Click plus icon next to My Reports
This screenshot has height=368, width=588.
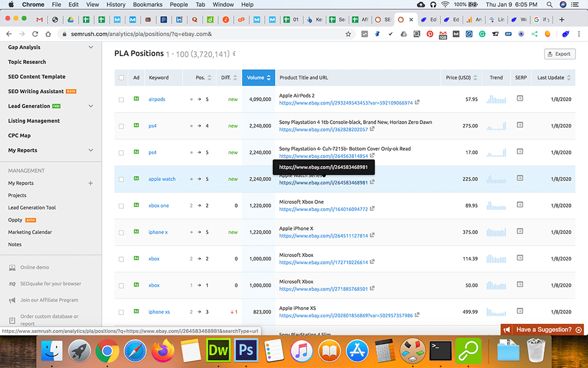click(x=90, y=183)
